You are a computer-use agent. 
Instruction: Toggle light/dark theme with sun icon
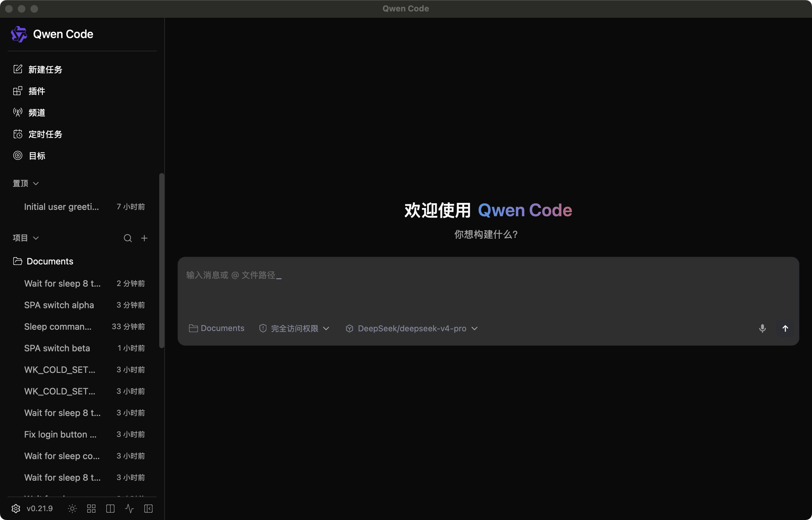[x=72, y=509]
